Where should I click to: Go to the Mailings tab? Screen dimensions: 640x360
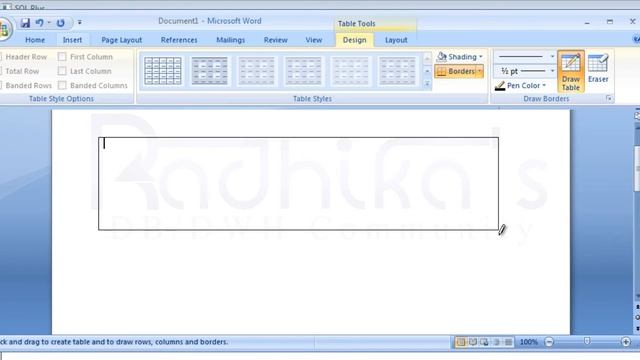pyautogui.click(x=231, y=40)
